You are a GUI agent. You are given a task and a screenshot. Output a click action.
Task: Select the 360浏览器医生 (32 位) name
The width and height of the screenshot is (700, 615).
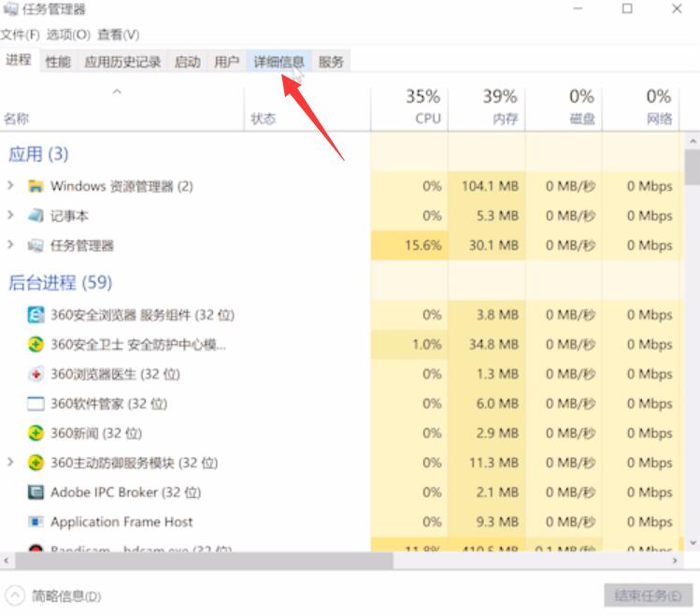(x=115, y=374)
